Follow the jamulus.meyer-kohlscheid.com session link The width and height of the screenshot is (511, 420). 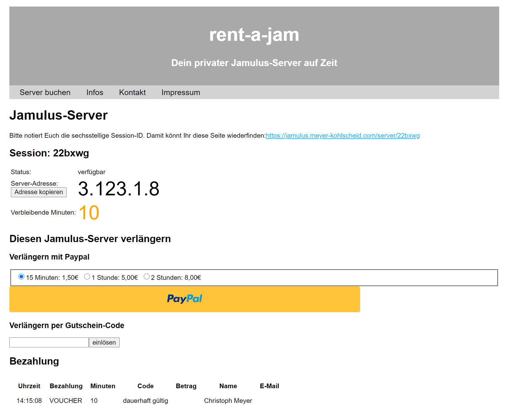[x=342, y=136]
